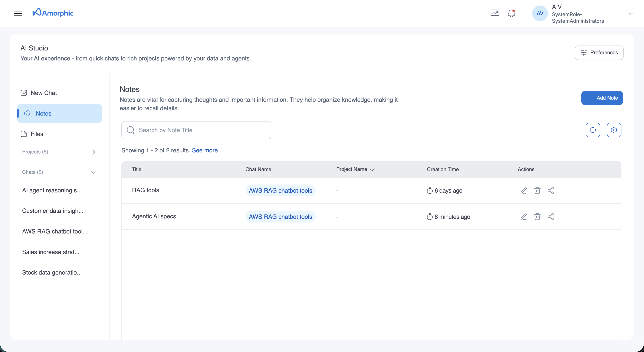Open notes table settings gear

point(614,130)
